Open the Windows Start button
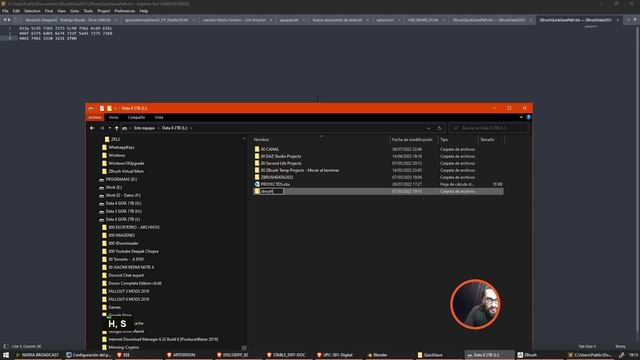 tap(6, 355)
